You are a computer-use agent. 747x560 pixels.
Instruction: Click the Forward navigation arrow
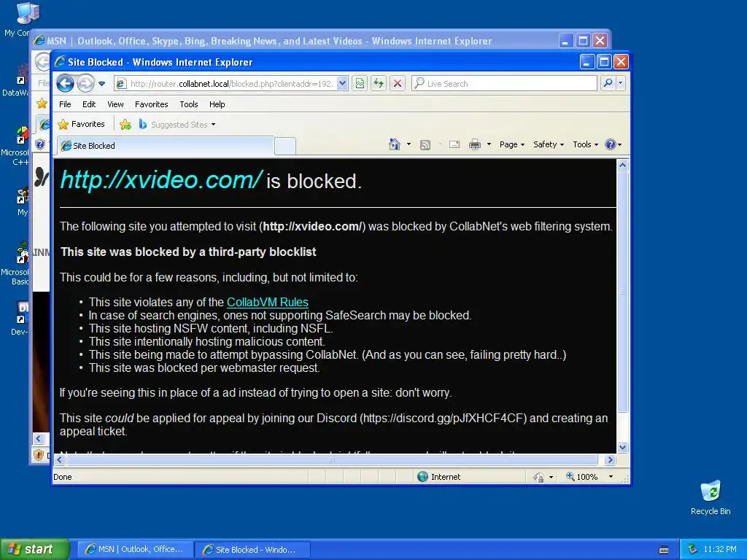86,84
